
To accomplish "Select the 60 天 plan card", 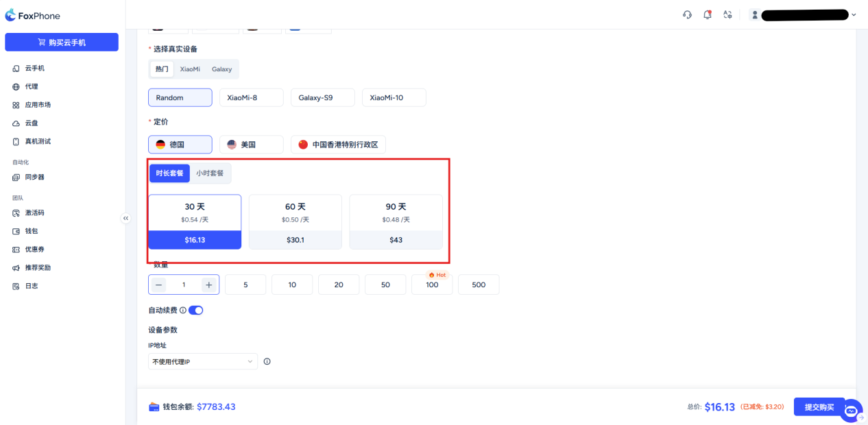I will [x=295, y=221].
